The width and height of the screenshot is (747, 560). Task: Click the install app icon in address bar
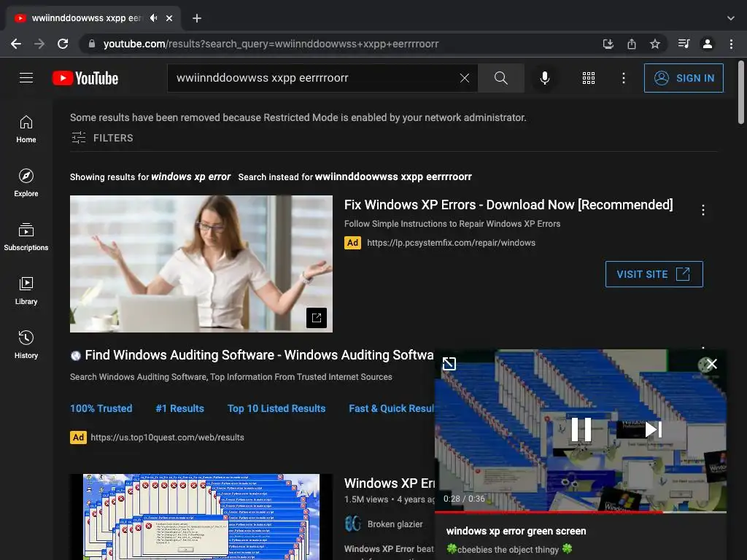(x=608, y=44)
